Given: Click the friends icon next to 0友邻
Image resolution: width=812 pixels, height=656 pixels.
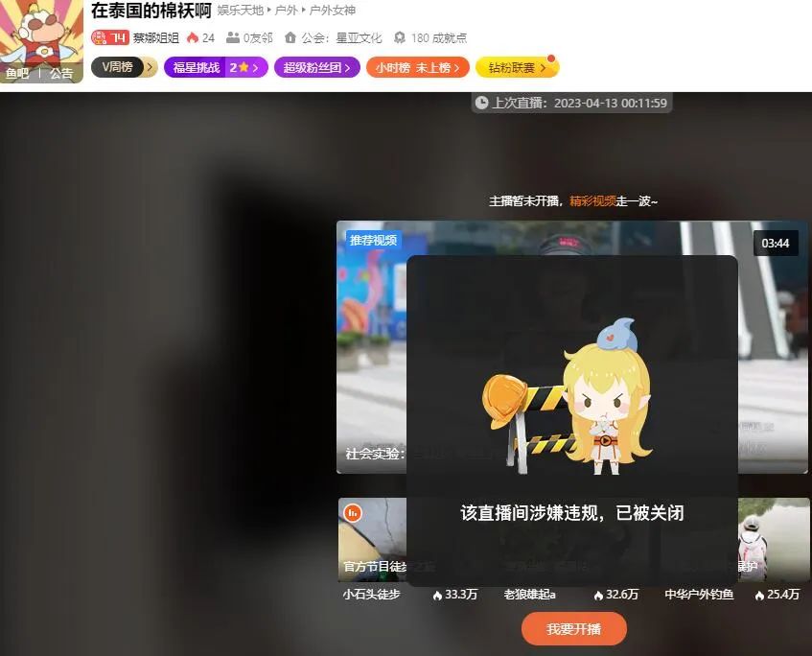Looking at the screenshot, I should tap(233, 37).
